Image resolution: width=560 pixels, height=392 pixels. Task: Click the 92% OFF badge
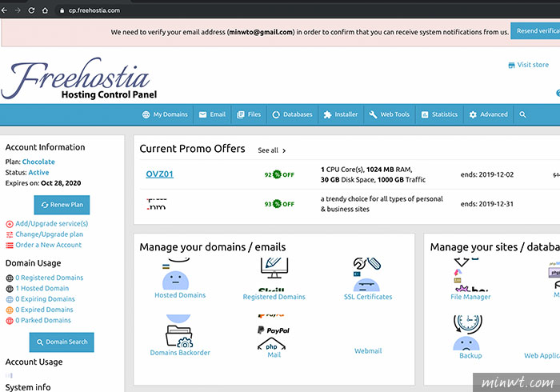[279, 174]
